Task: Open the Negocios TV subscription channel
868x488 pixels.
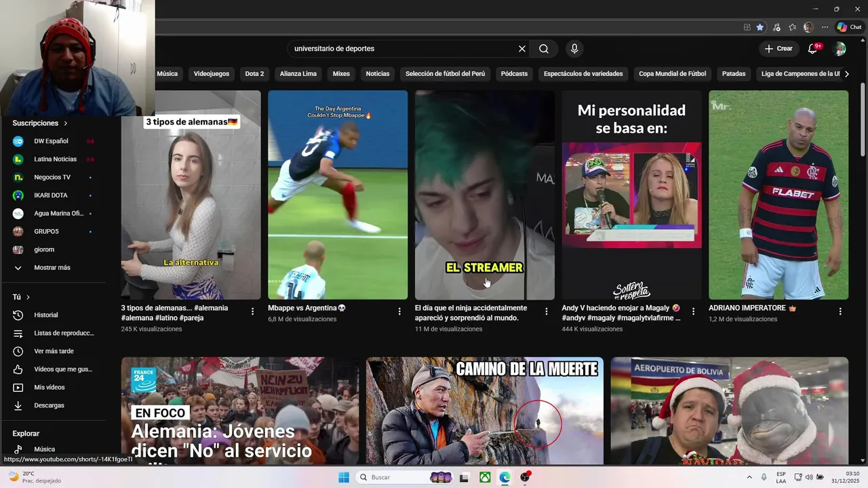Action: pyautogui.click(x=53, y=177)
